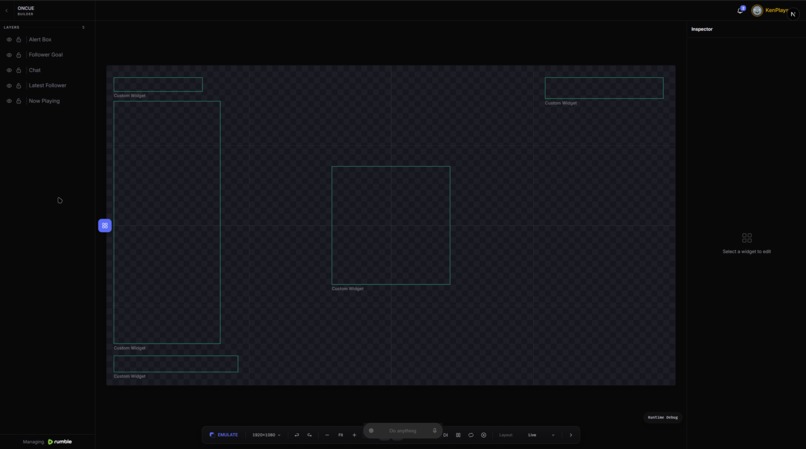
Task: Toggle the lock on the Chat layer
Action: pos(19,70)
